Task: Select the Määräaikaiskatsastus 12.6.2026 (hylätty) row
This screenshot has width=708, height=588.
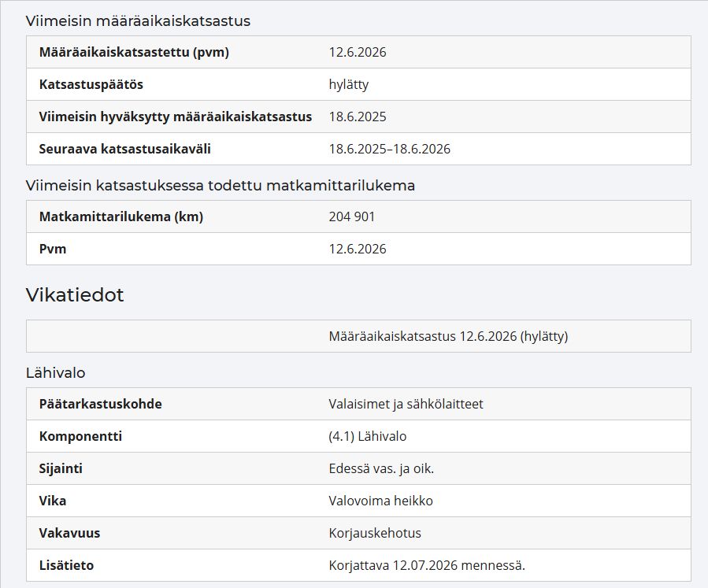Action: 358,336
